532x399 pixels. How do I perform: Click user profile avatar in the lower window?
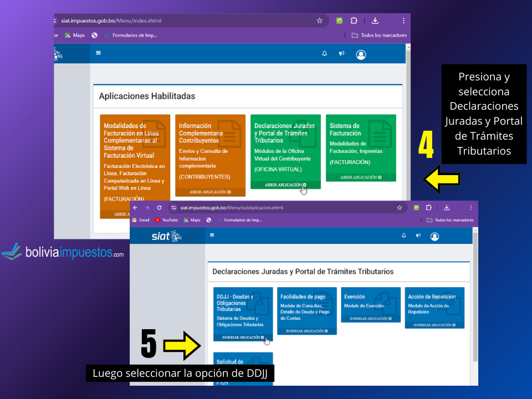tap(434, 237)
